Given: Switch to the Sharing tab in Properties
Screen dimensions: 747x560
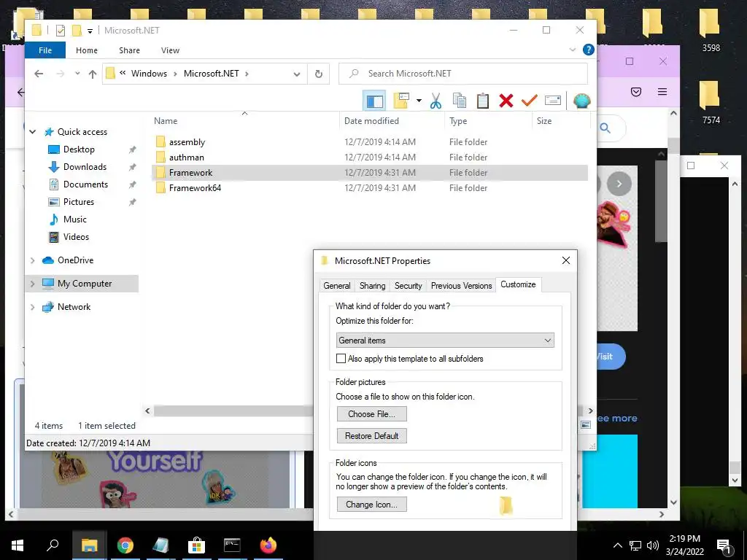Looking at the screenshot, I should 373,286.
